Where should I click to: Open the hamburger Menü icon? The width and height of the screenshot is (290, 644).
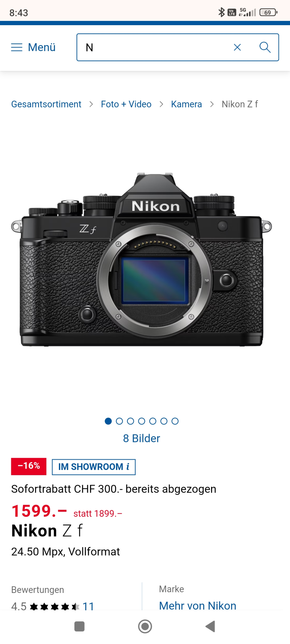pyautogui.click(x=17, y=47)
